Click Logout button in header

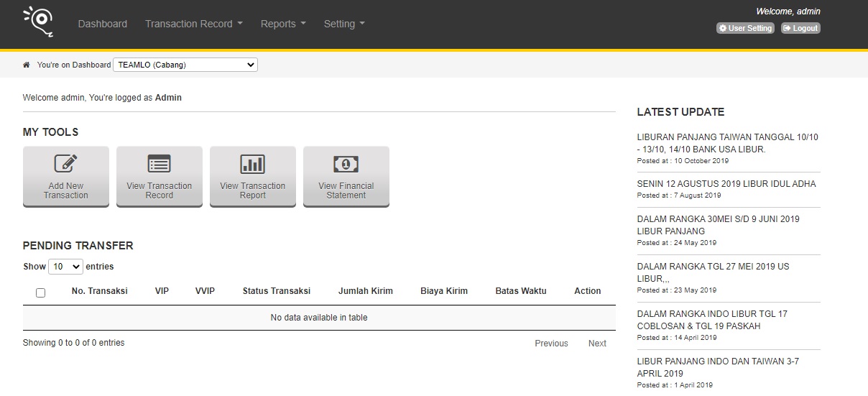800,28
